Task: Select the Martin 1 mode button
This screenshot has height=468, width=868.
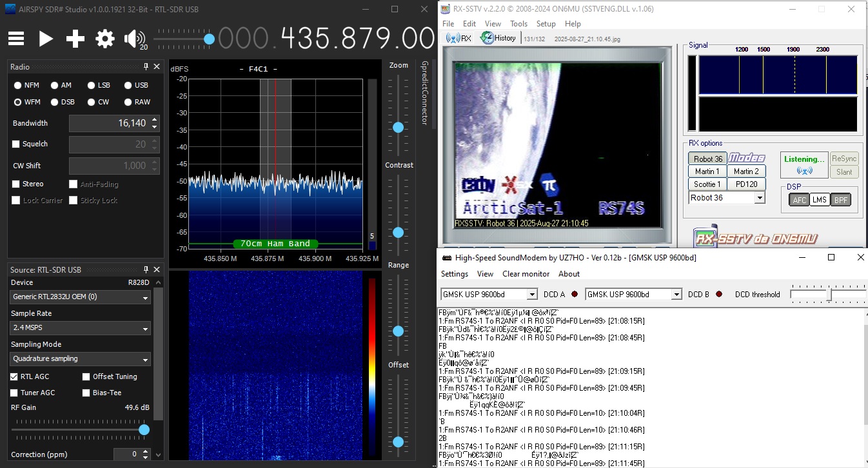Action: pos(707,171)
